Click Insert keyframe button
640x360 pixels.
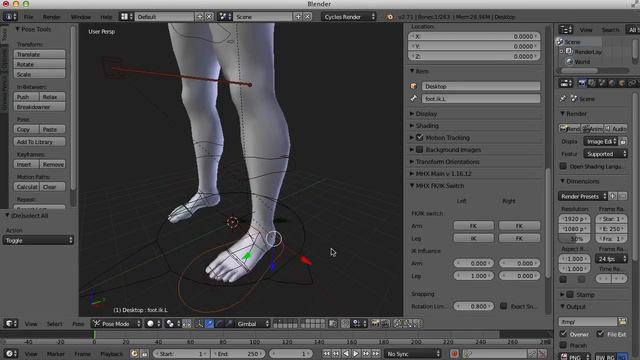(x=26, y=164)
